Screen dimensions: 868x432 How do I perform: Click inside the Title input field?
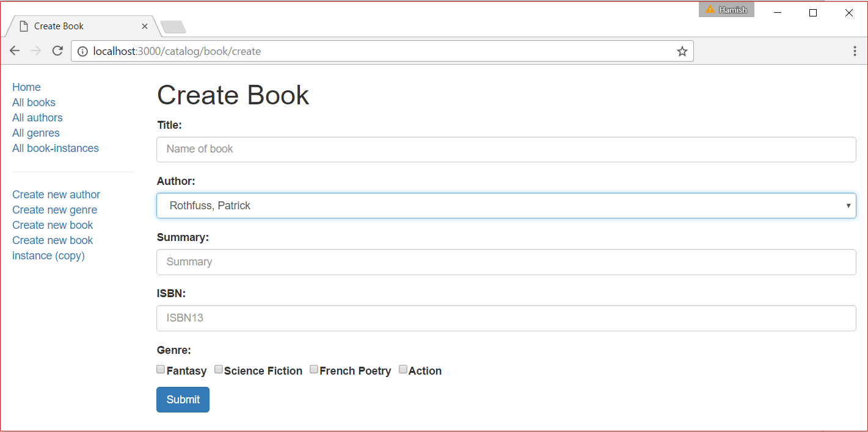click(x=506, y=149)
